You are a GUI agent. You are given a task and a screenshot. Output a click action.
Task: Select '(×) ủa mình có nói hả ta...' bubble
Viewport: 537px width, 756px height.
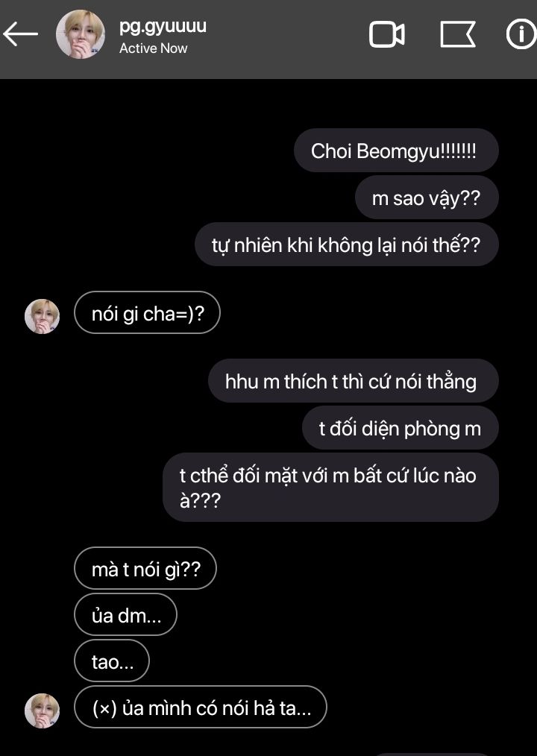200,708
